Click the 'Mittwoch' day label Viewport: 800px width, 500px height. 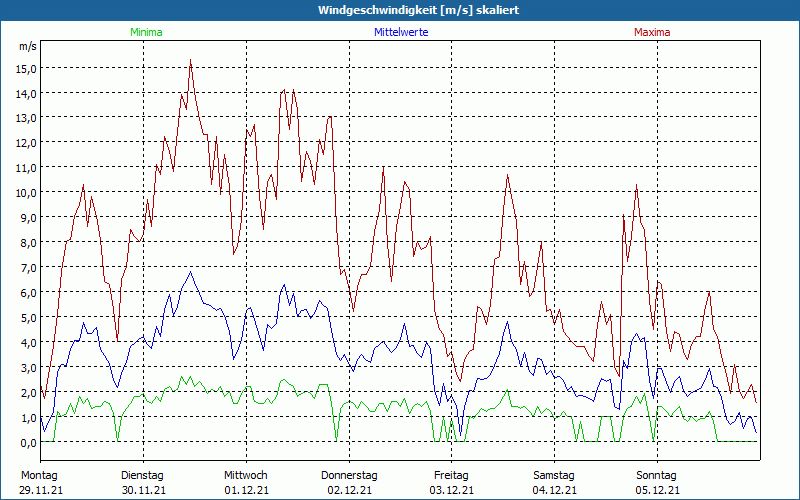[246, 475]
